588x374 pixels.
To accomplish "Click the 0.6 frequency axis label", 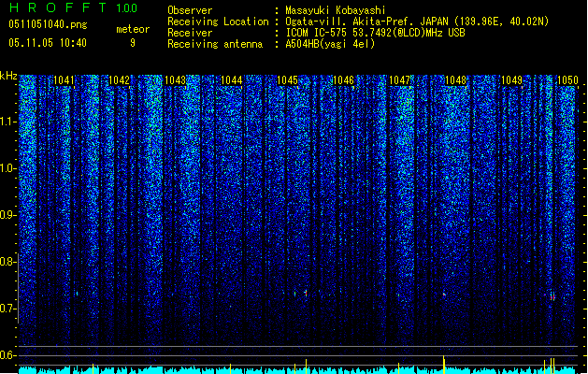I will click(x=7, y=355).
